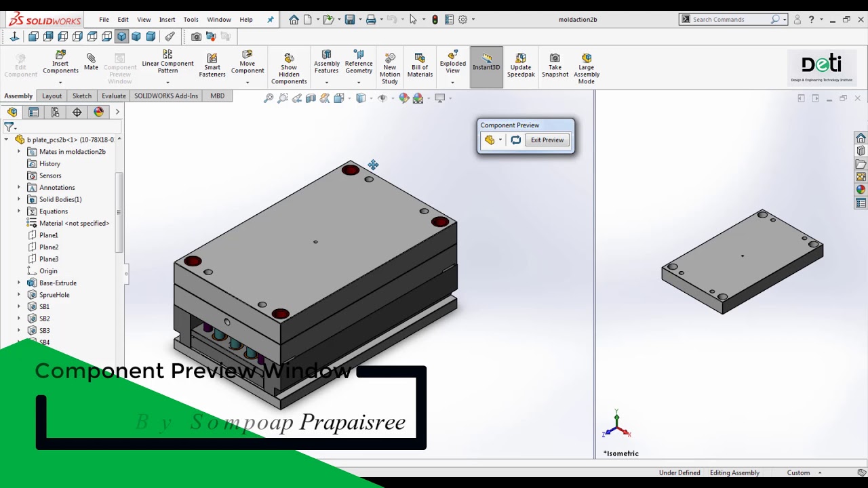Screen dimensions: 868x488
Task: Select Material <not specified> item
Action: [74, 223]
